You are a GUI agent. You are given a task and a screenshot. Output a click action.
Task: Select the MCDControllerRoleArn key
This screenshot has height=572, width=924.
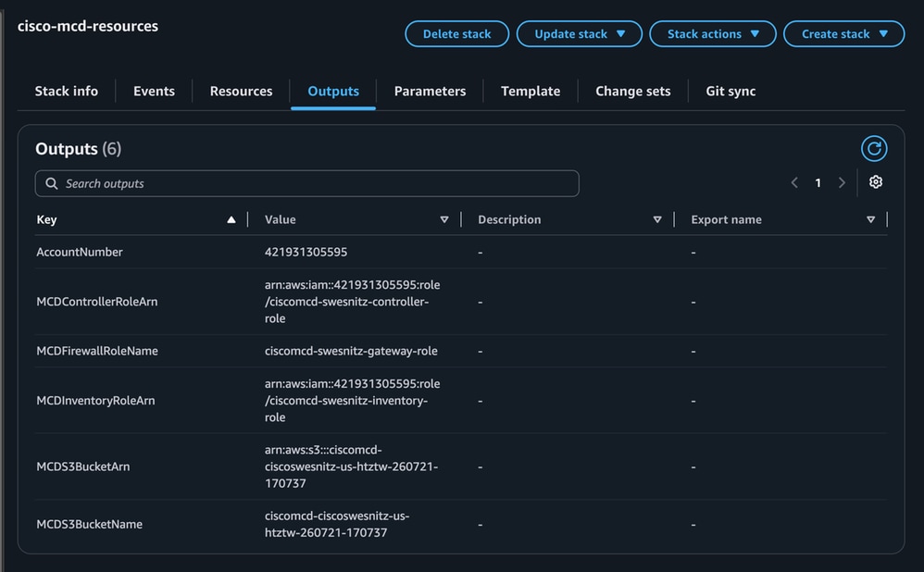tap(97, 302)
